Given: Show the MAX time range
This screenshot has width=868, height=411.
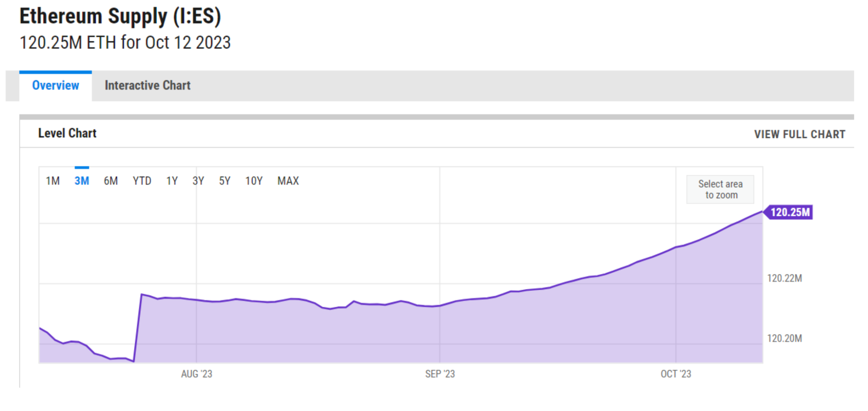Looking at the screenshot, I should coord(288,181).
